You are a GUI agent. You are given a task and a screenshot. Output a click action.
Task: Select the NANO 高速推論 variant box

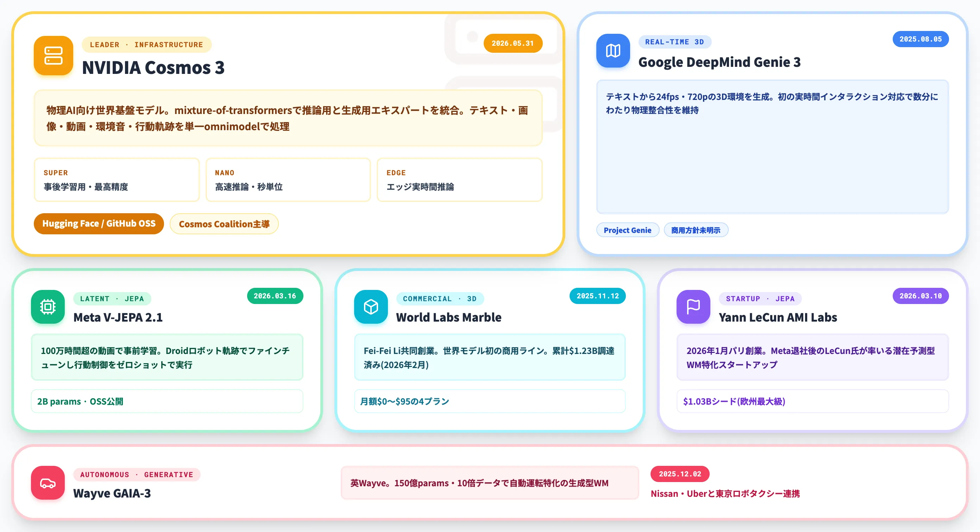pos(288,179)
